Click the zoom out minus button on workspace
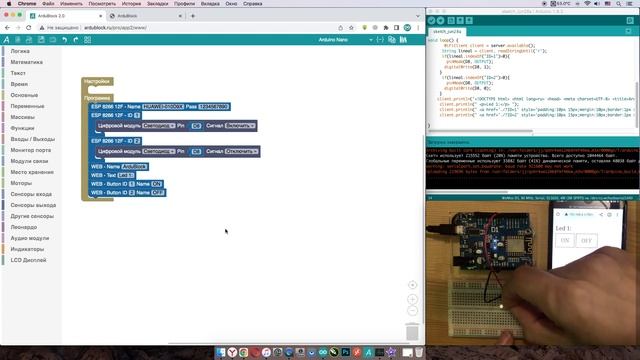640x360 pixels. pos(413,311)
